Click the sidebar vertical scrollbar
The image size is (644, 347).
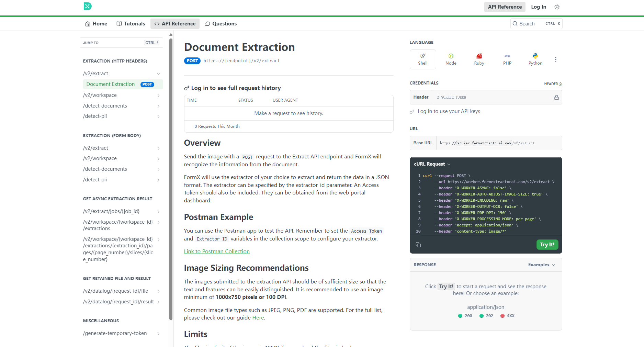pyautogui.click(x=171, y=179)
